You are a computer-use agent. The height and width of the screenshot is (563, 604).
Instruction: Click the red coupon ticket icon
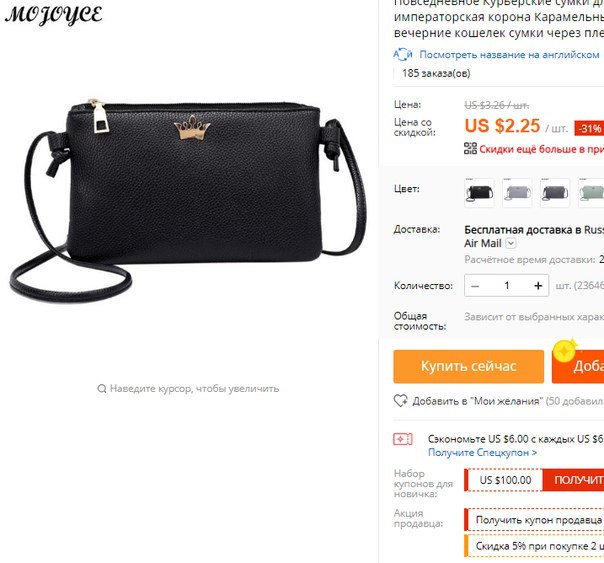[x=403, y=439]
